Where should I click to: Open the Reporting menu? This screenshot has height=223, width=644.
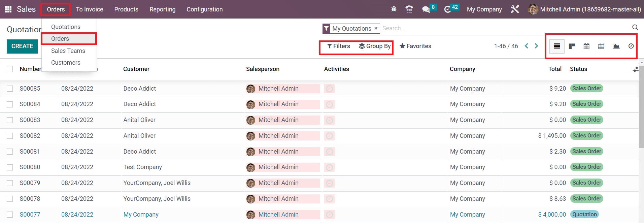tap(162, 9)
